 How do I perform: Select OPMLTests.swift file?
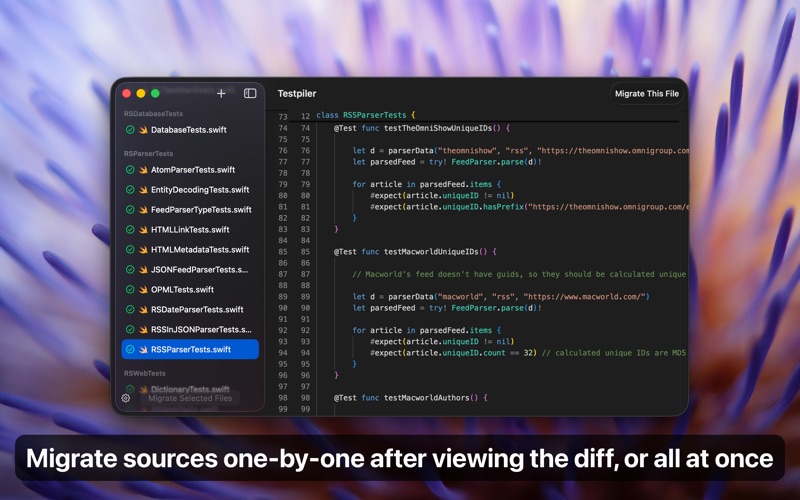tap(190, 289)
